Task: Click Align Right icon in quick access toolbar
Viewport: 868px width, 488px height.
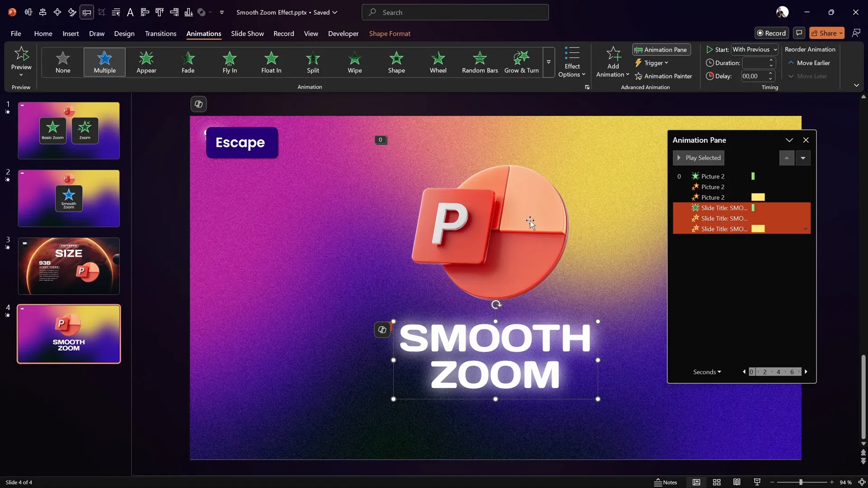Action: [x=174, y=12]
